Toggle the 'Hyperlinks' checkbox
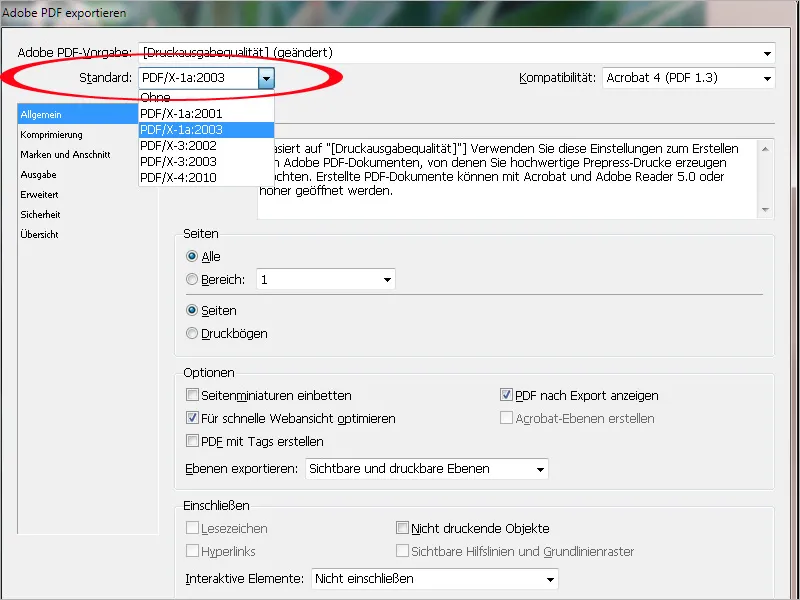Viewport: 800px width, 600px height. 192,551
